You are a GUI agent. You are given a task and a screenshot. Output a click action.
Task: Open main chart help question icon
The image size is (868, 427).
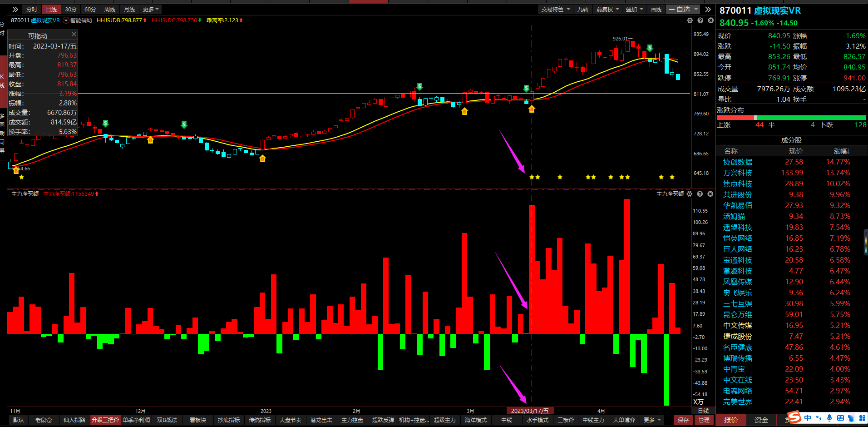coord(700,20)
